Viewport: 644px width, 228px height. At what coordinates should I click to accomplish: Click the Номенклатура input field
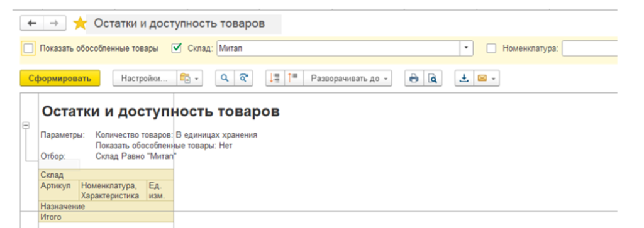tap(590, 48)
